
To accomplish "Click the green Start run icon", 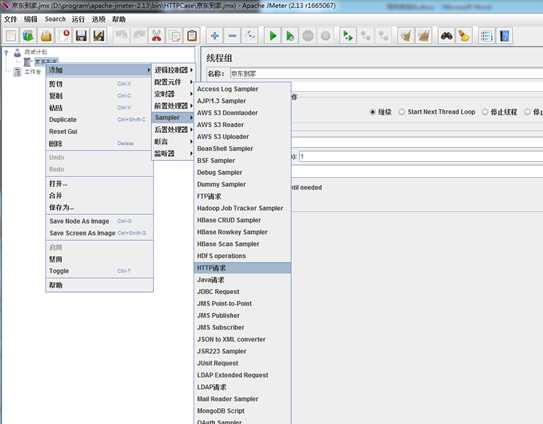I will click(x=273, y=36).
